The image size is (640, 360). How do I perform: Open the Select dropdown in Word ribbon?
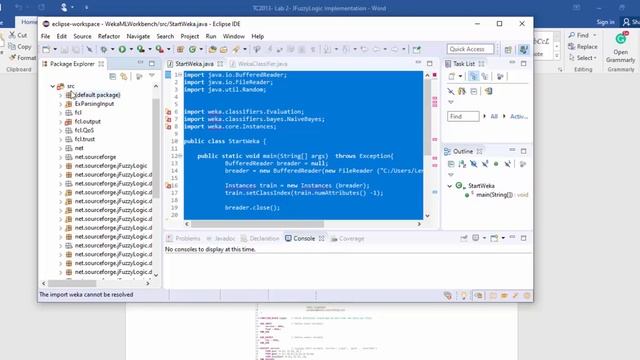(583, 58)
